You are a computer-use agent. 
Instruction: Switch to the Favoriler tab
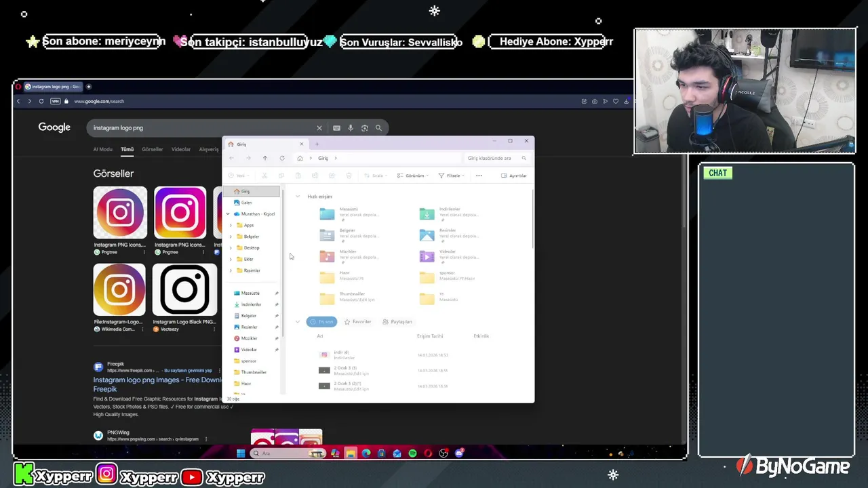(358, 322)
